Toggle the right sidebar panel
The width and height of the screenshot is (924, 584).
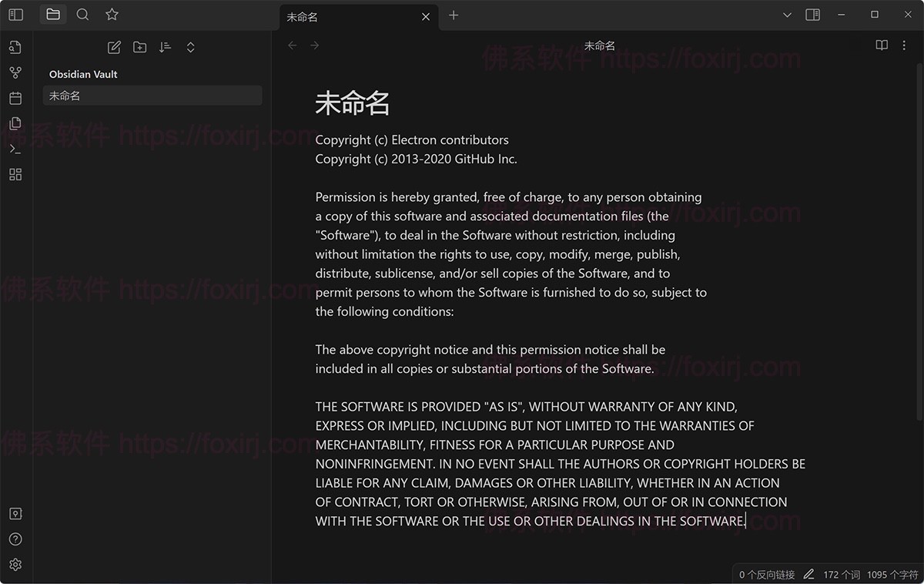[812, 15]
